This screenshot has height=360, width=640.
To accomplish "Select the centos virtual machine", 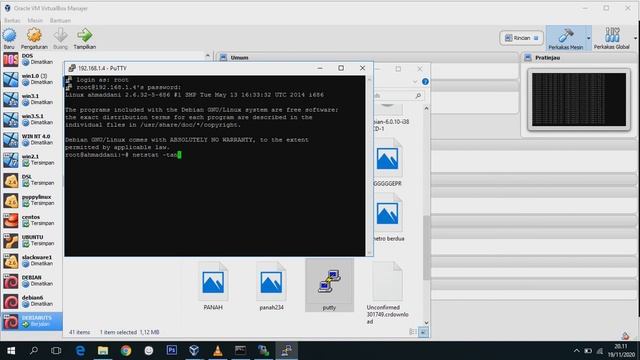I will (x=31, y=220).
